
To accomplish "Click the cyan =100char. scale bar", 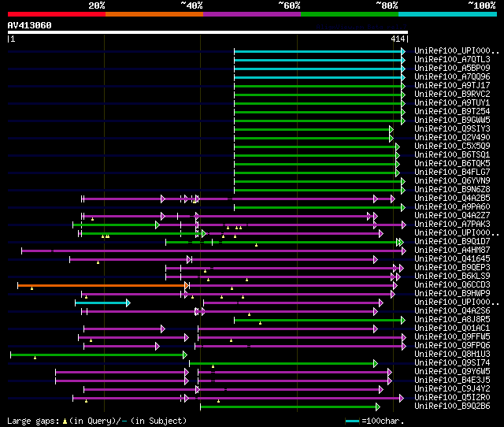I will click(x=352, y=421).
